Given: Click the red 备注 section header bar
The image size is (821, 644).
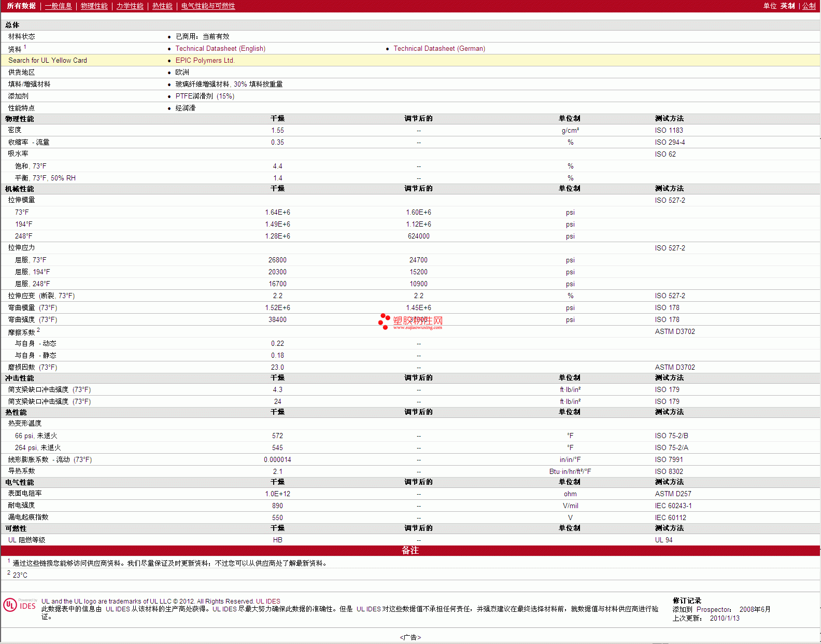Looking at the screenshot, I should coord(410,551).
